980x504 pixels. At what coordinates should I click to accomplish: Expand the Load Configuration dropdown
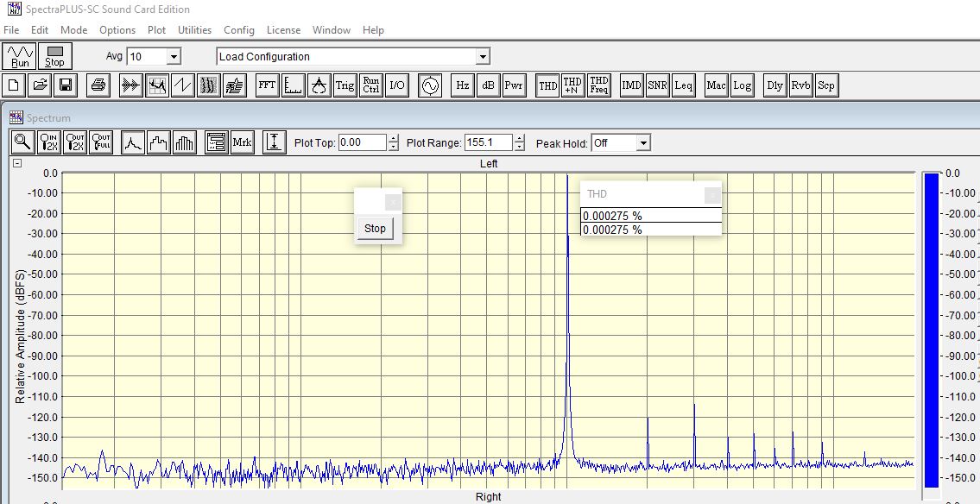pos(483,57)
